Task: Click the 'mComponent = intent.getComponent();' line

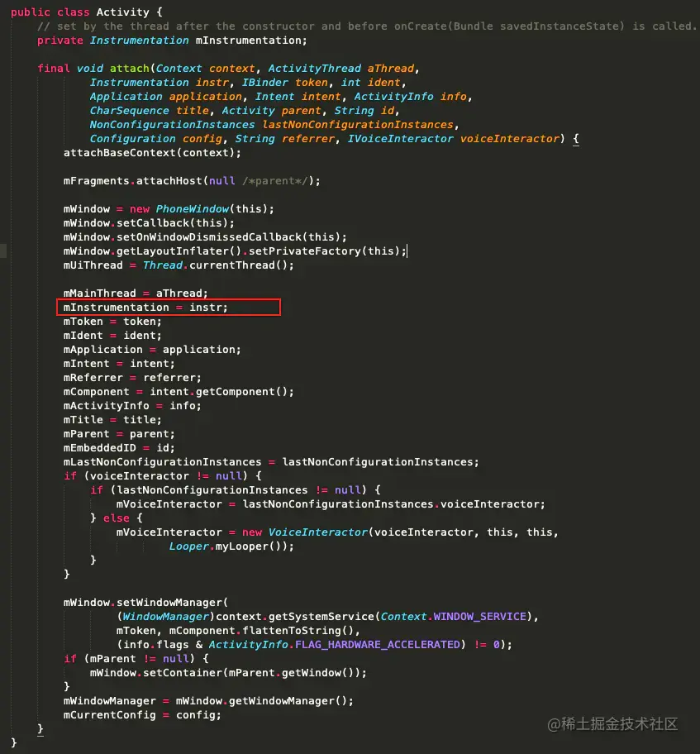Action: click(x=179, y=391)
